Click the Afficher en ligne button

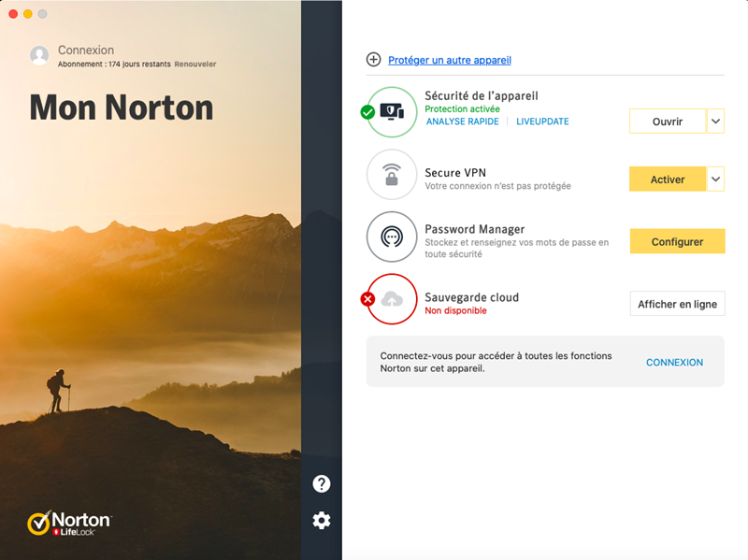coord(677,304)
